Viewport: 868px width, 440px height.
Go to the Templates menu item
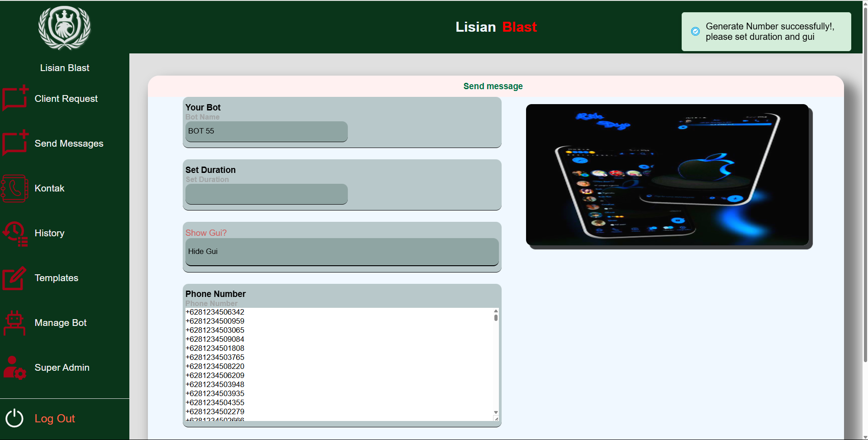click(x=56, y=278)
